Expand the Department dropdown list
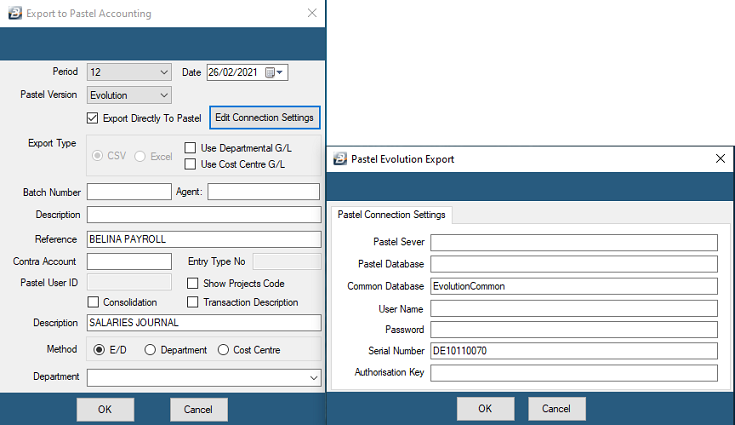 tap(314, 378)
